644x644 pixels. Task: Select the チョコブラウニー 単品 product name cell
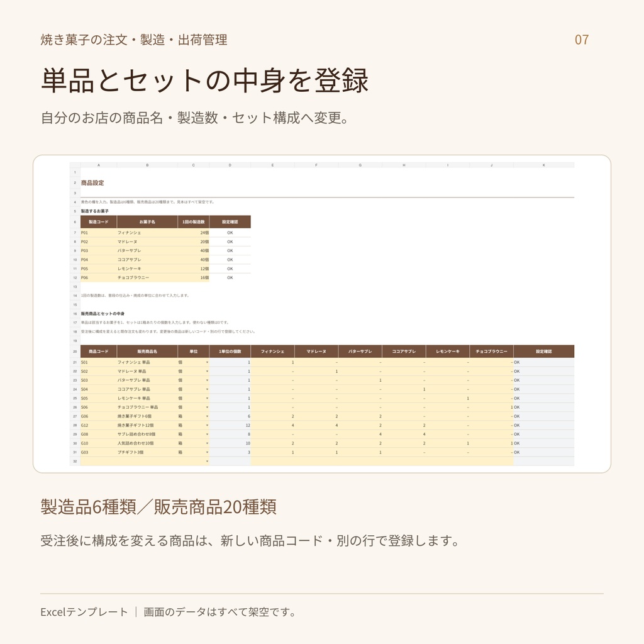(x=147, y=408)
